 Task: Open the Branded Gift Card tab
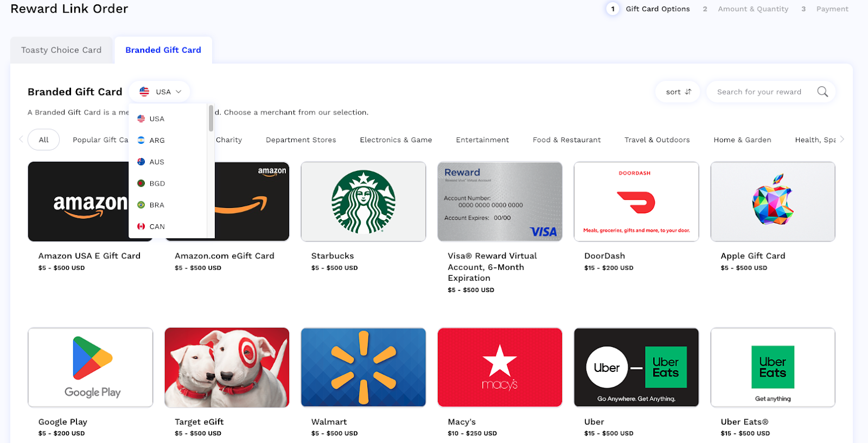point(163,50)
